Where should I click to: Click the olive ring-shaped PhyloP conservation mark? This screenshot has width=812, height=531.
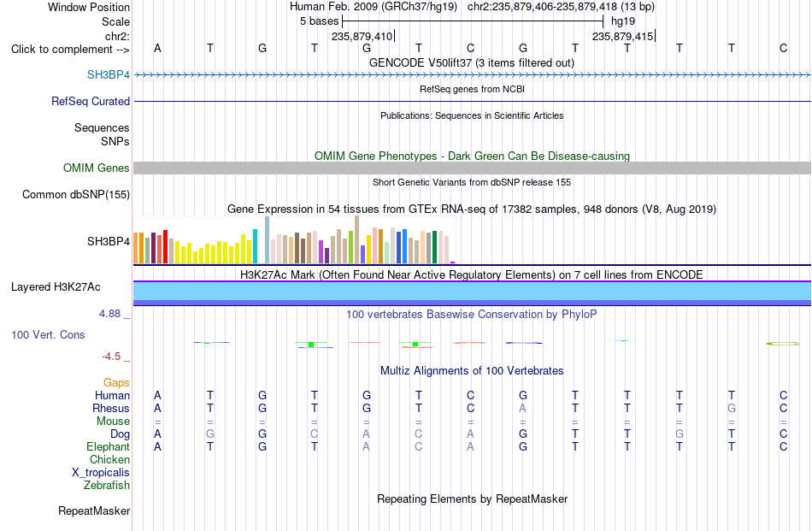point(783,344)
